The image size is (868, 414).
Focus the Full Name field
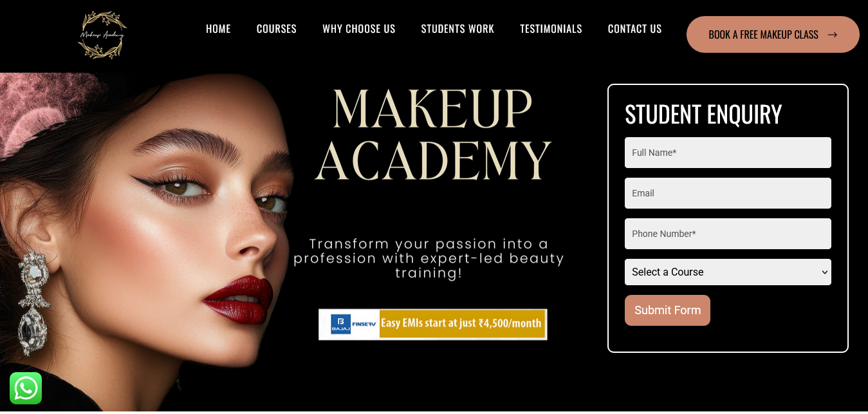[x=728, y=153]
